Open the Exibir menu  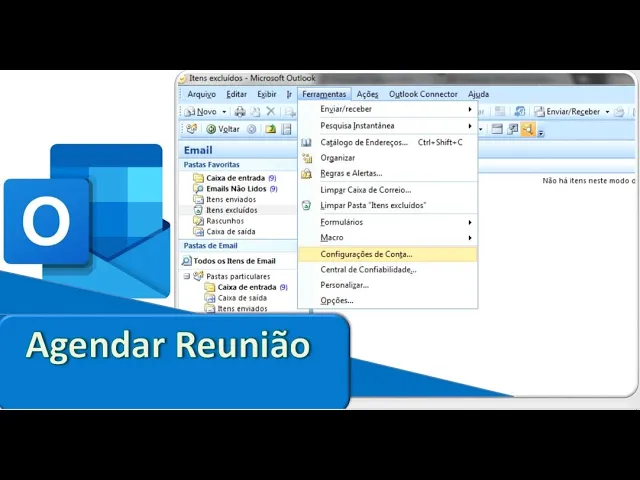pos(267,94)
